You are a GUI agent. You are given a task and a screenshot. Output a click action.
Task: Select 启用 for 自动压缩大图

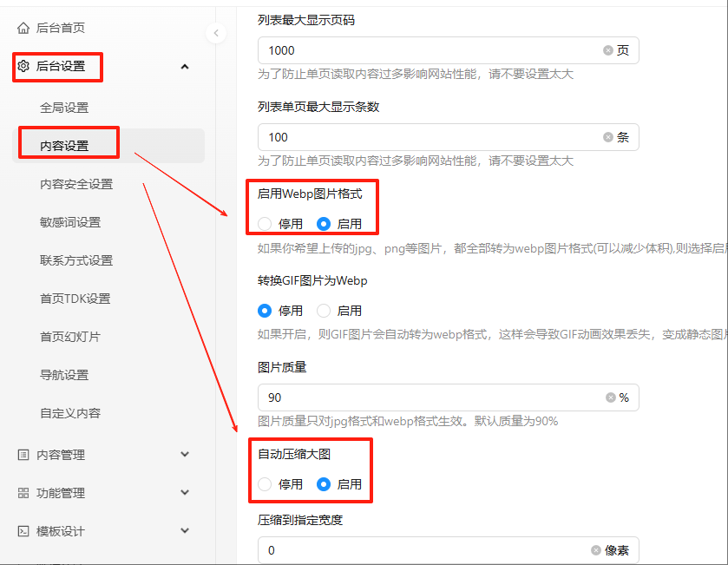(x=324, y=484)
